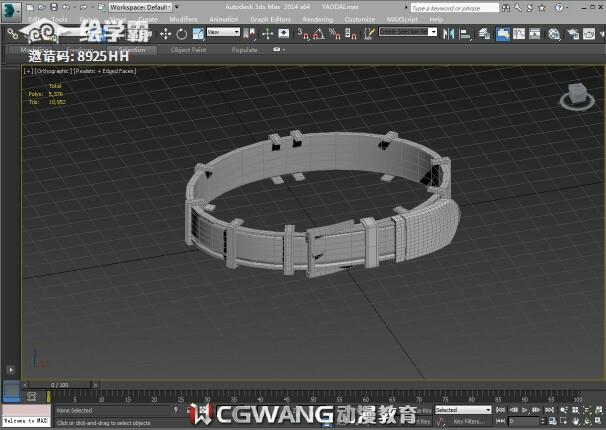The width and height of the screenshot is (606, 430).
Task: Click the Open File icon
Action: (x=42, y=7)
